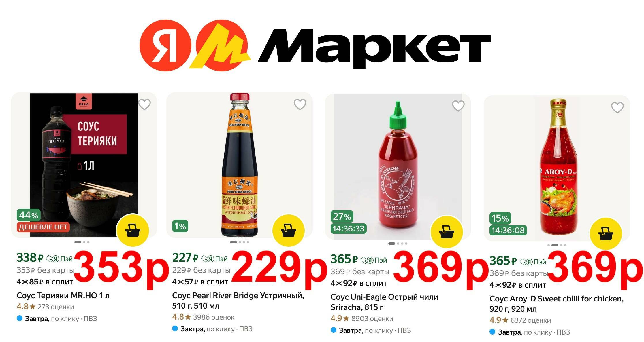
Task: Click the yellow M Market logo
Action: (221, 45)
